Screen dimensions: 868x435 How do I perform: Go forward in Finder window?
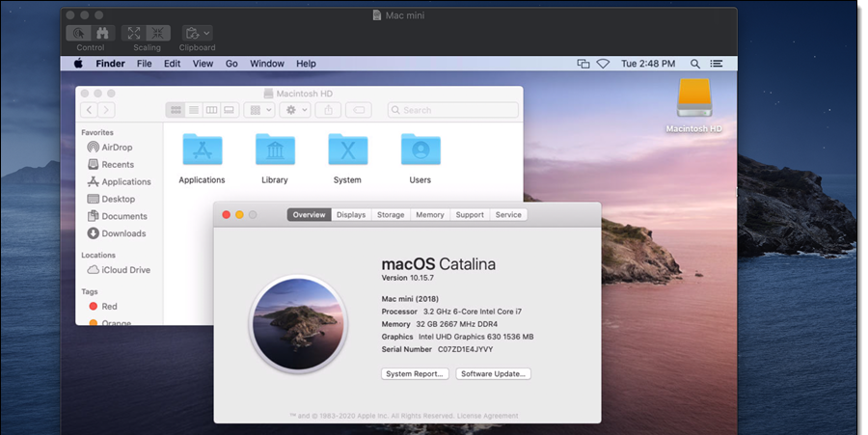pos(106,110)
